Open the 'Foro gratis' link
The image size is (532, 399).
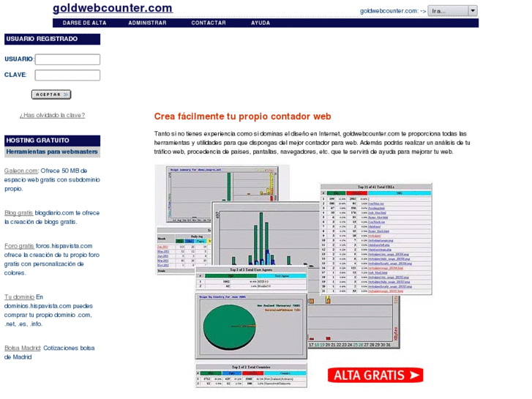tap(19, 246)
